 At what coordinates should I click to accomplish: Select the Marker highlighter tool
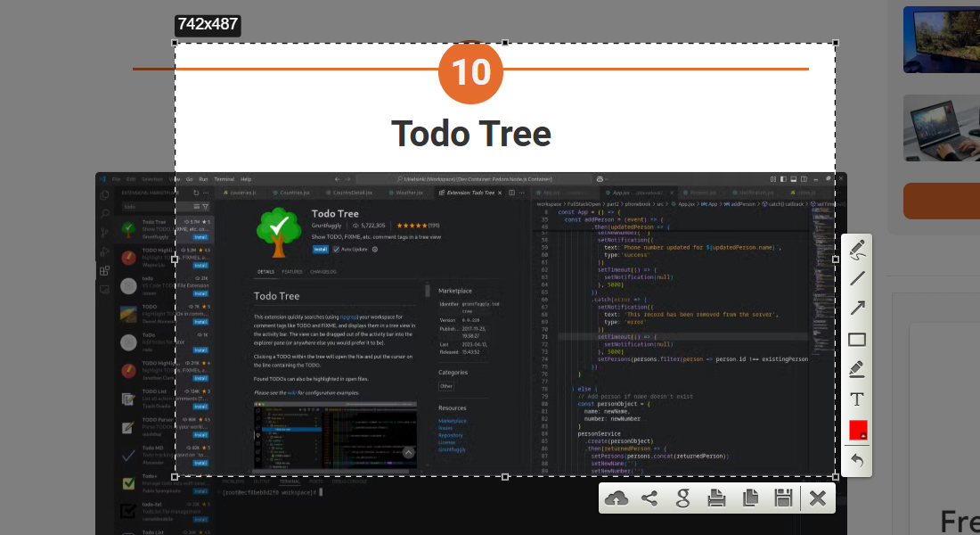pos(857,369)
